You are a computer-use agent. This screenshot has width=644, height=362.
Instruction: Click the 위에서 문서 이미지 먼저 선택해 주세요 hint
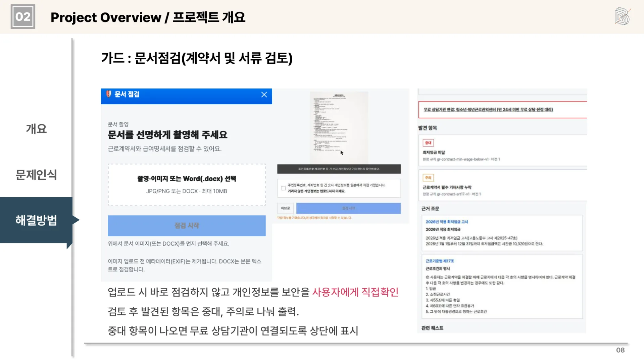click(x=168, y=244)
